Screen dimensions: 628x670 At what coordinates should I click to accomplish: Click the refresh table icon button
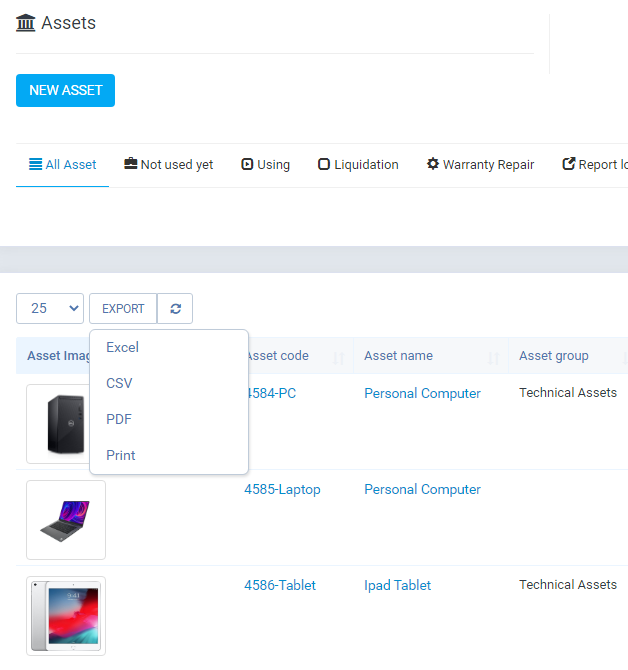coord(175,309)
